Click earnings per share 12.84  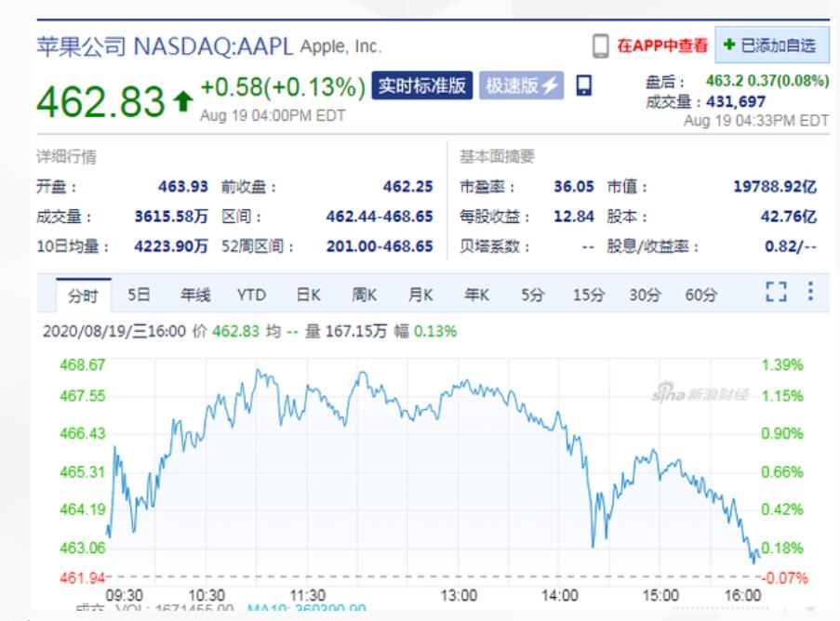click(574, 217)
